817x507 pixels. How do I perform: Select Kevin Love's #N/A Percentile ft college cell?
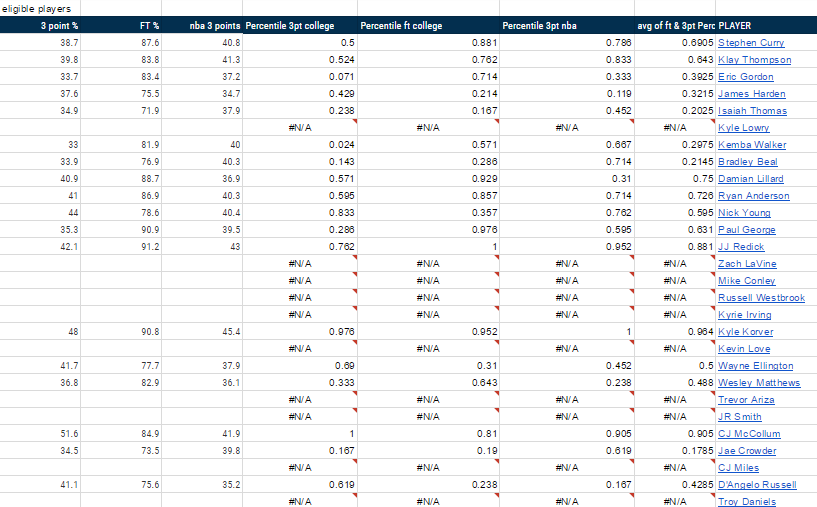[428, 349]
